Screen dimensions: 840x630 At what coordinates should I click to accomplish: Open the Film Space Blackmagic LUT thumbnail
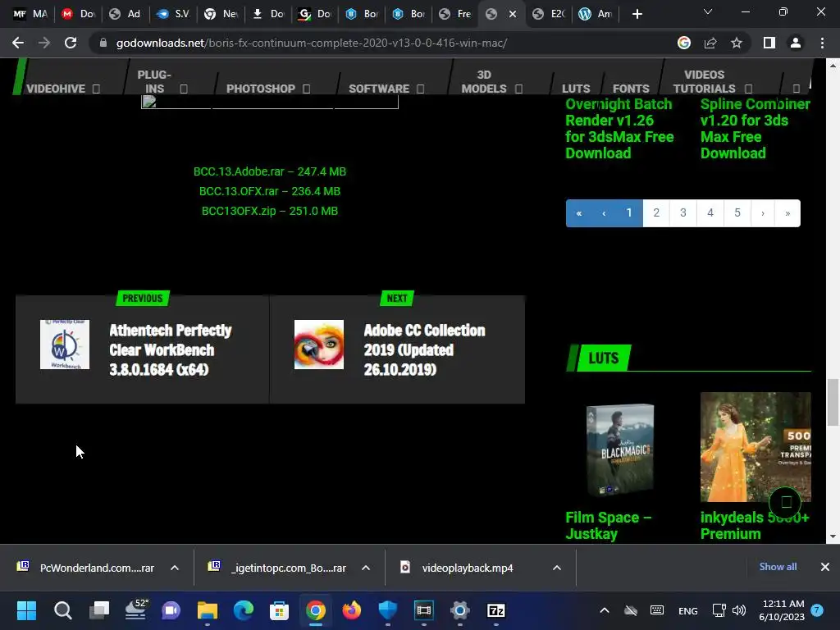[x=619, y=449]
